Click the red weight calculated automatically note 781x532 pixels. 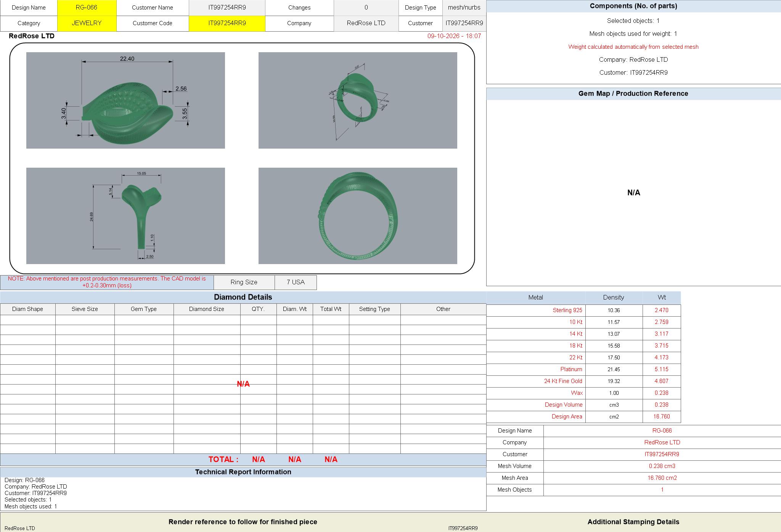(x=633, y=47)
